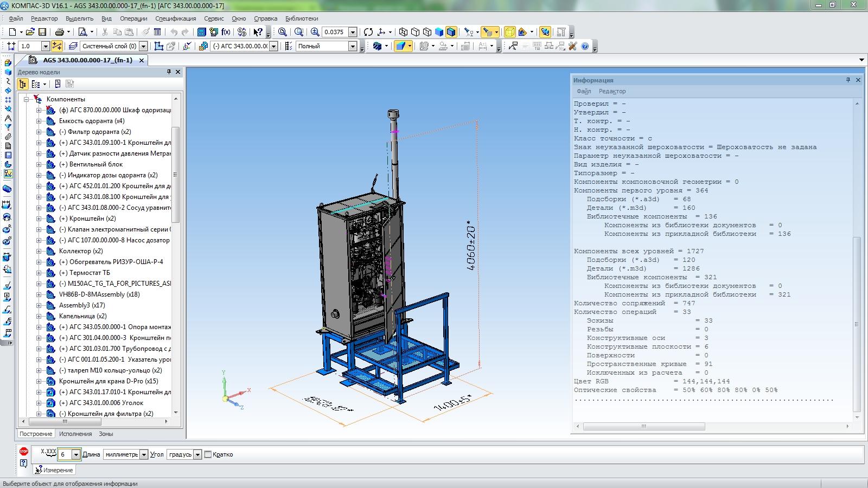Switch to the Исполнения tab

coord(75,434)
